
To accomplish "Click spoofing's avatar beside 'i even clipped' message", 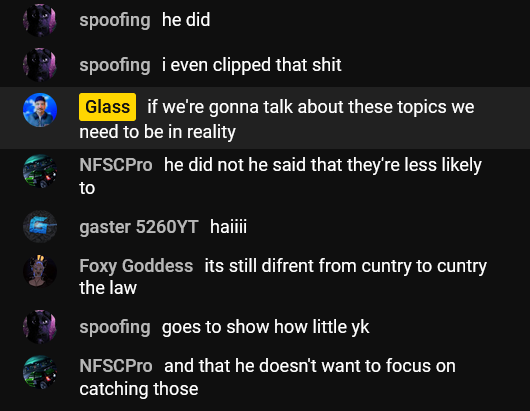I will click(40, 65).
